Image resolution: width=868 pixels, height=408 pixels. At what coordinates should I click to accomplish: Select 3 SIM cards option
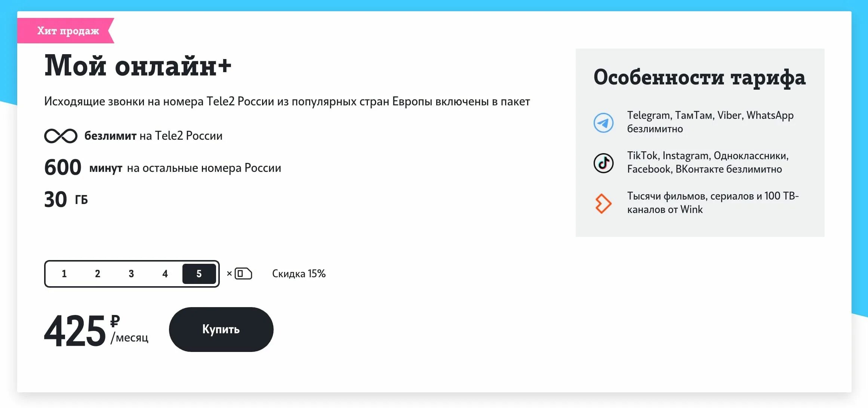click(x=131, y=274)
